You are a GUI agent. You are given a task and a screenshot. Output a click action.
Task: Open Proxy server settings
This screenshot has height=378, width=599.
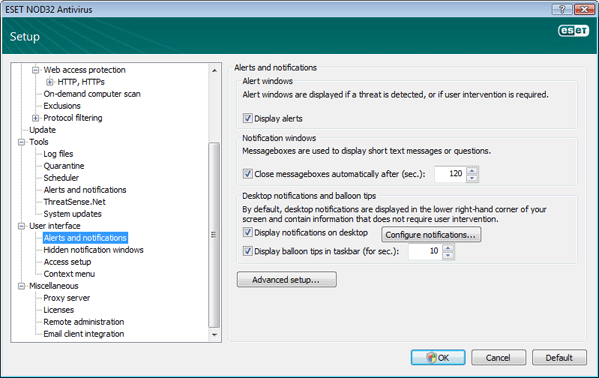pyautogui.click(x=66, y=298)
